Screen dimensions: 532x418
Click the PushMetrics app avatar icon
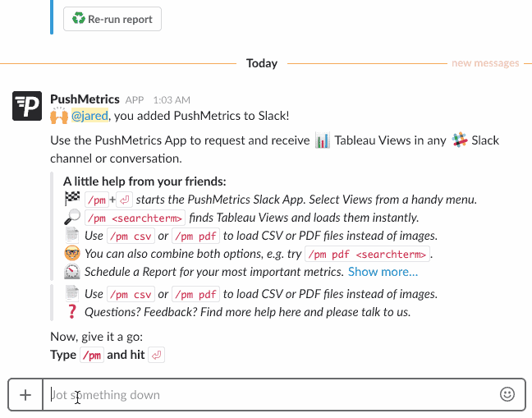(27, 106)
